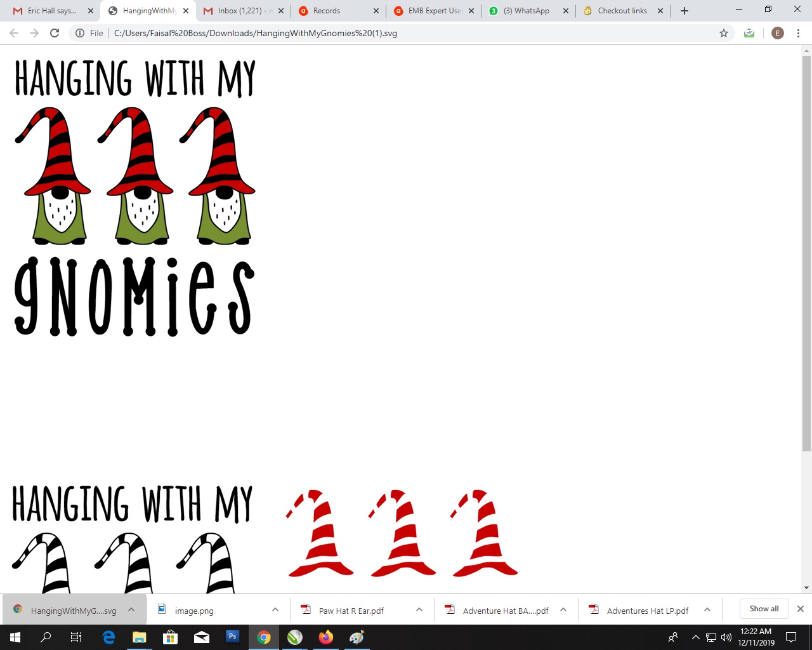The image size is (812, 650).
Task: Click the Show all downloads button
Action: tap(764, 609)
